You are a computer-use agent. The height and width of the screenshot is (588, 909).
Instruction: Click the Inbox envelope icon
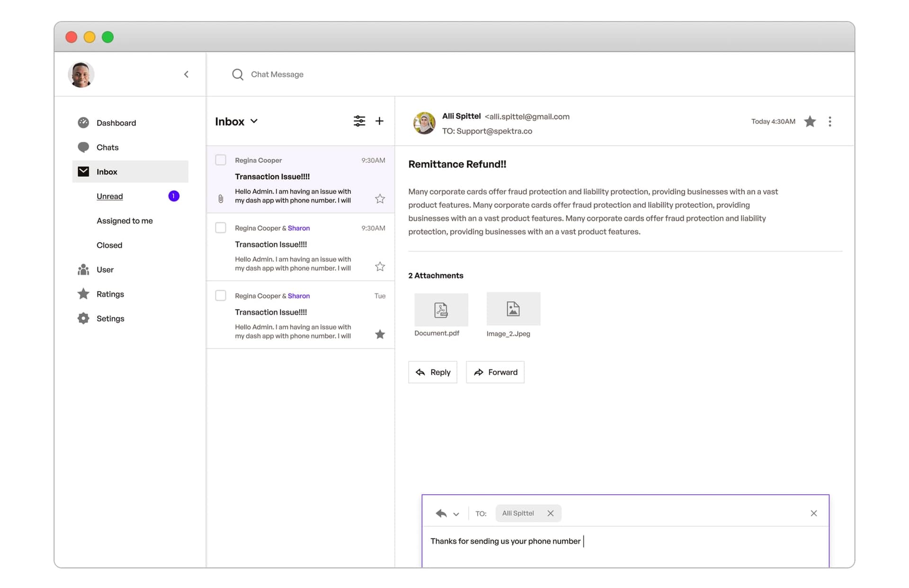83,171
